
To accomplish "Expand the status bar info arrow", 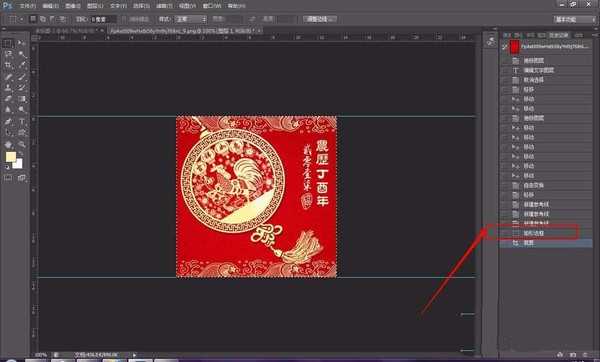I will pos(134,355).
